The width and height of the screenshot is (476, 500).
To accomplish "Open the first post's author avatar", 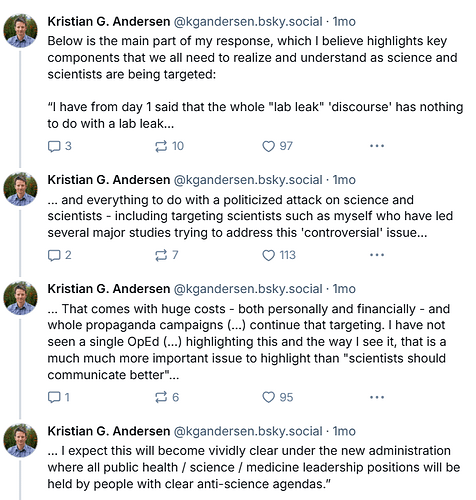I will (x=20, y=31).
